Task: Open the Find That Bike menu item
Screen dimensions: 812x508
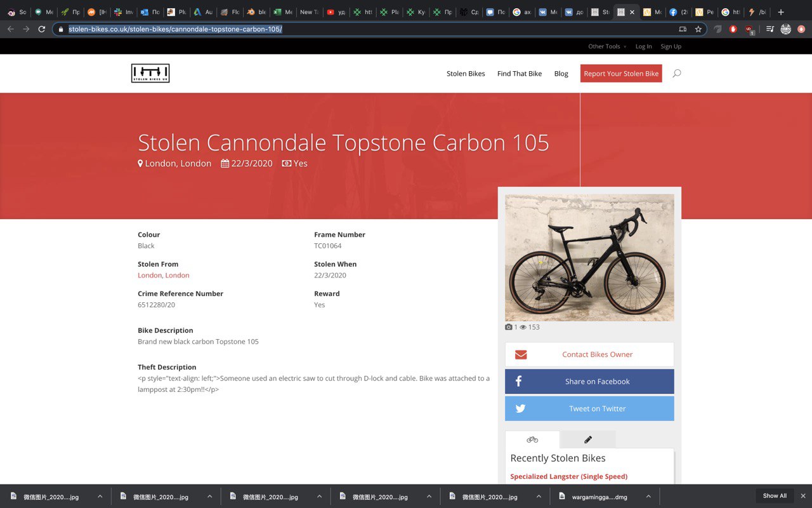Action: tap(520, 74)
